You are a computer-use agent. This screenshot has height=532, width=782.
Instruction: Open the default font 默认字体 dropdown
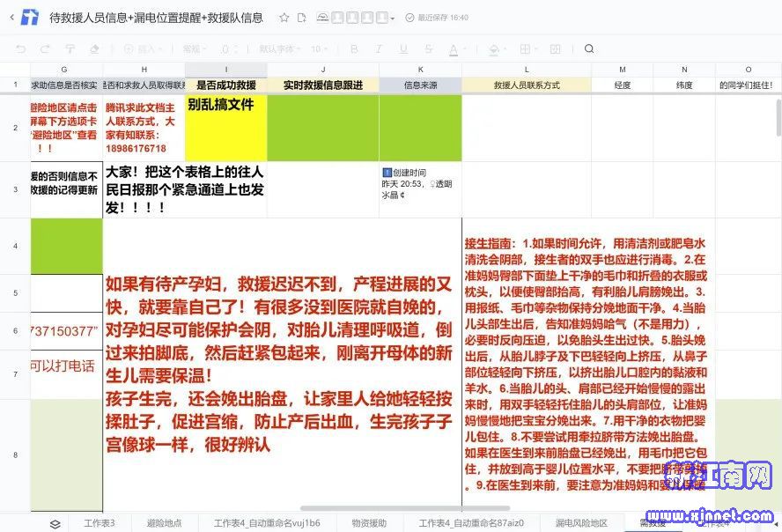pos(280,48)
